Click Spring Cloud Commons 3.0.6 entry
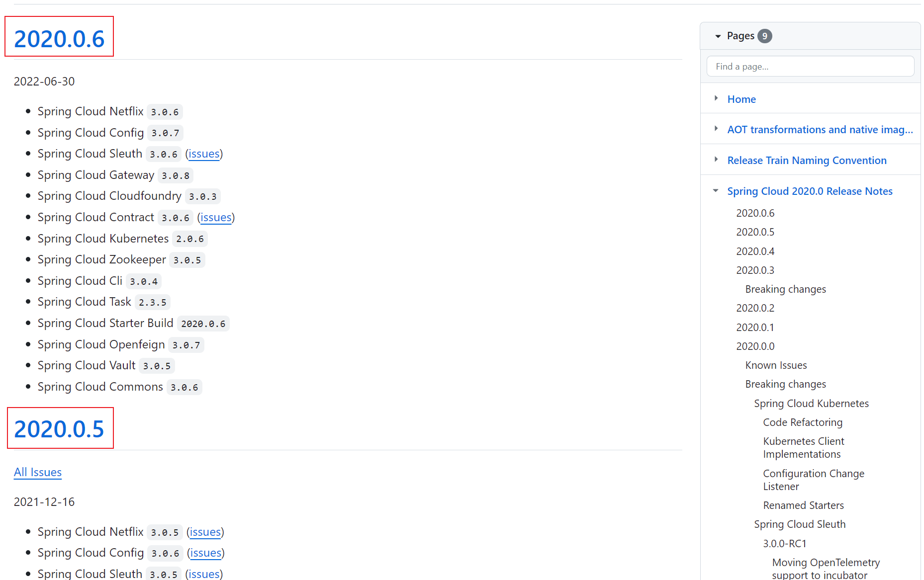The height and width of the screenshot is (580, 924). click(x=119, y=387)
